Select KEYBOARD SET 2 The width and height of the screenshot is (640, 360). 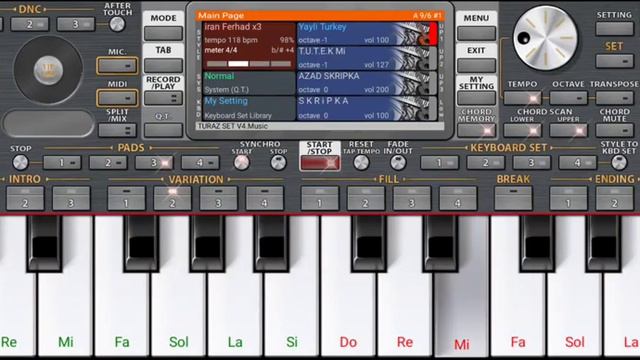click(485, 162)
